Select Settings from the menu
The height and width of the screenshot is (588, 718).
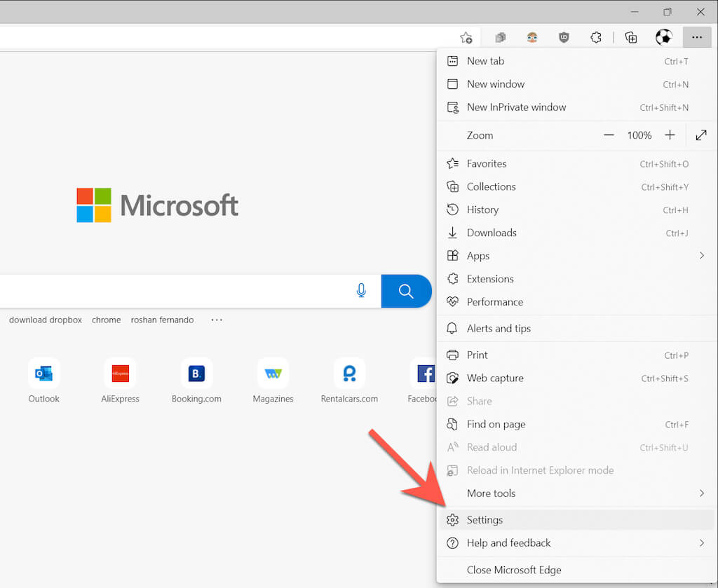click(x=485, y=520)
